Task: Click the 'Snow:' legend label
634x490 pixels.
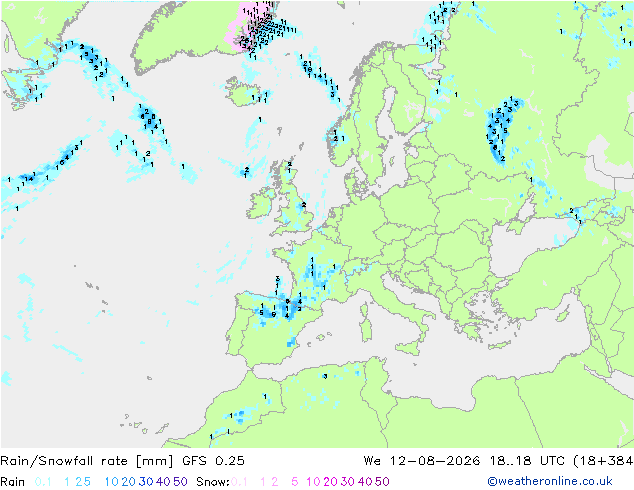Action: point(213,482)
